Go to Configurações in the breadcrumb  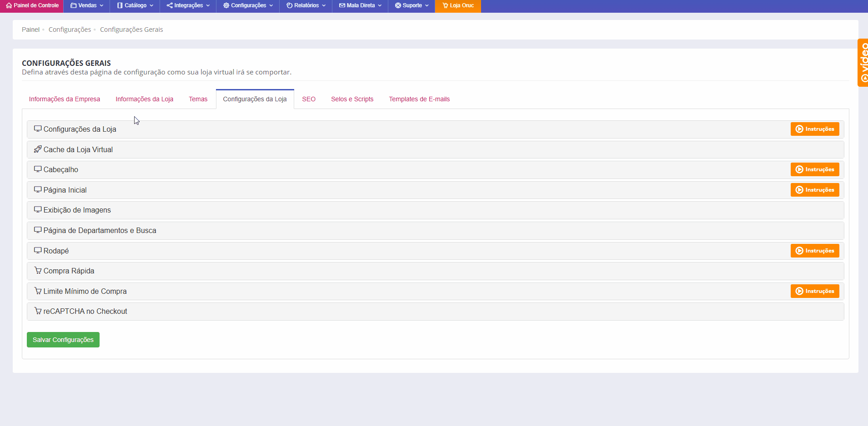[x=70, y=30]
